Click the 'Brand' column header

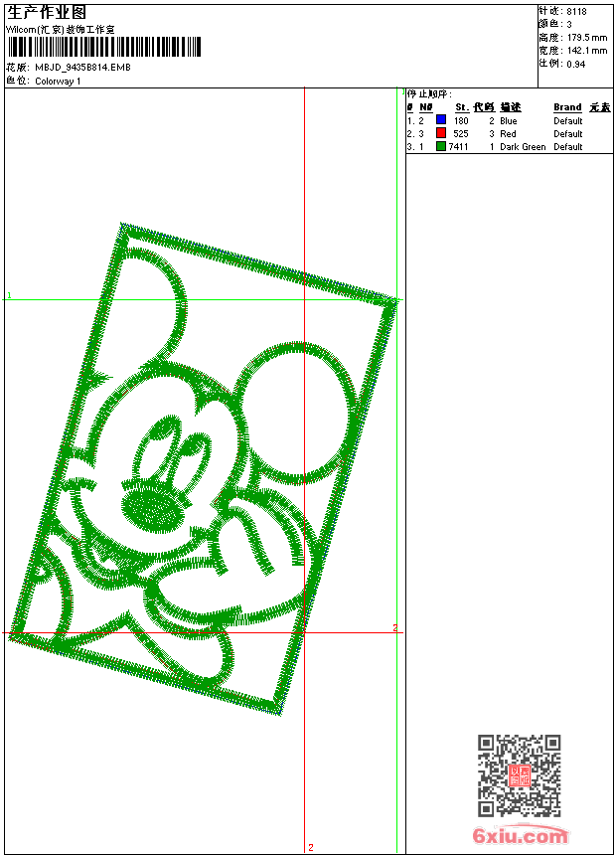pos(567,107)
